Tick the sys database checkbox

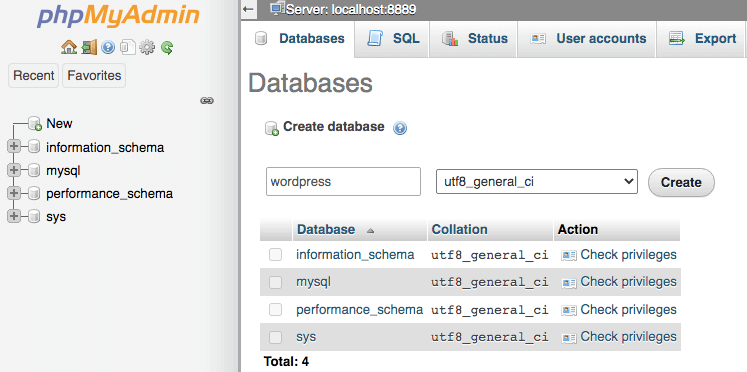pos(275,338)
